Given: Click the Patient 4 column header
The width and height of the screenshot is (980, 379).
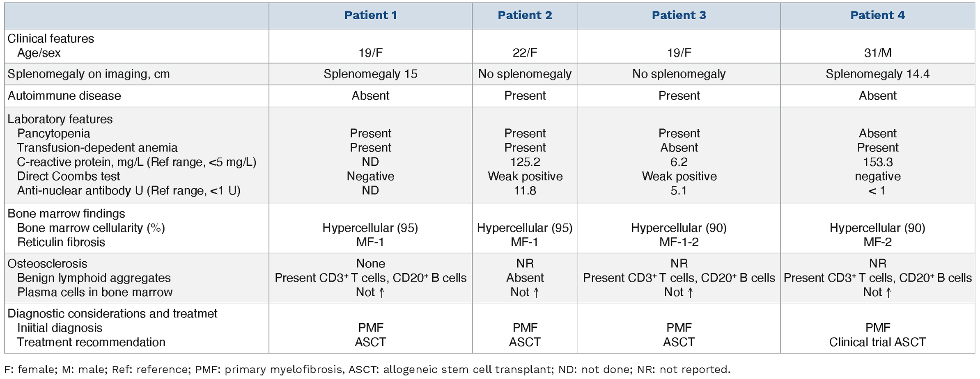Looking at the screenshot, I should pyautogui.click(x=877, y=16).
